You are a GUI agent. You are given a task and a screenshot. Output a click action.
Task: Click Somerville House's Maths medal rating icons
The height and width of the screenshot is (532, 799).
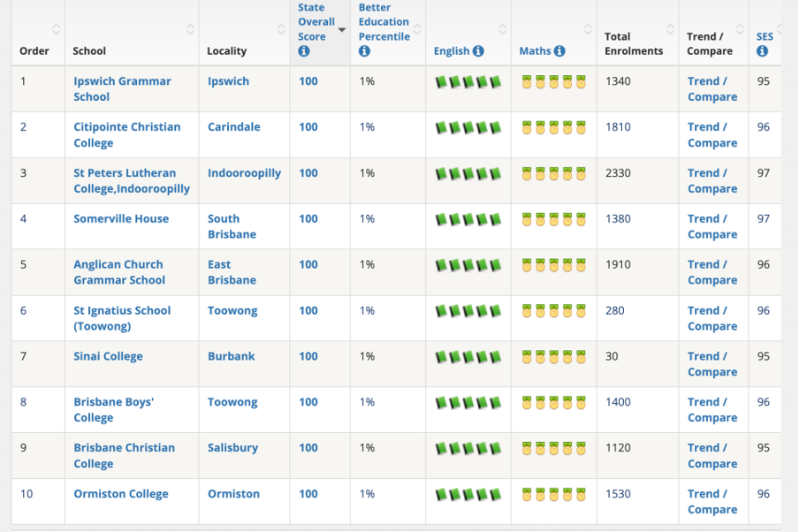[553, 219]
